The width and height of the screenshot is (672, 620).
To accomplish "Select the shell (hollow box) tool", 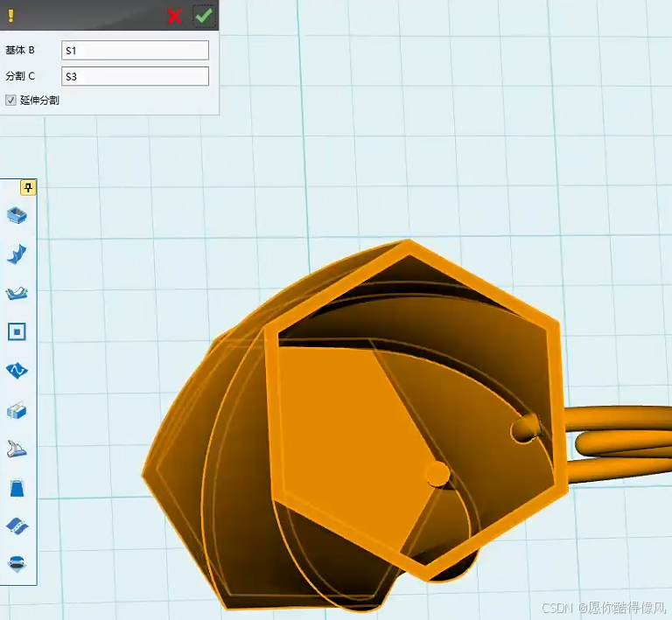I will coord(17,215).
